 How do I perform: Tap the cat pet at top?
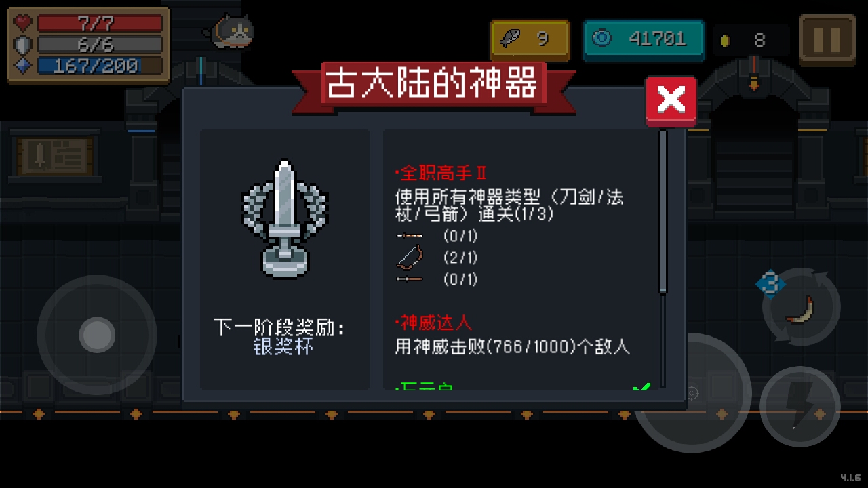pyautogui.click(x=233, y=31)
